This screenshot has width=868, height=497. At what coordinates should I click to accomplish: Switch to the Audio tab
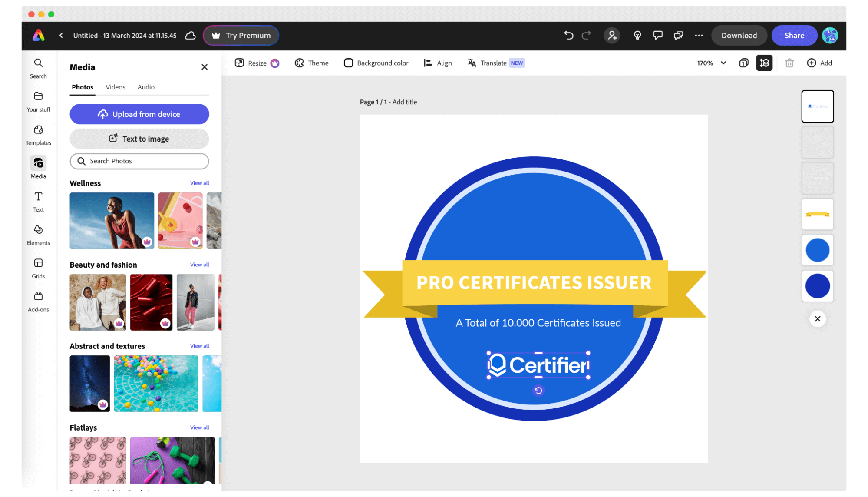[146, 87]
